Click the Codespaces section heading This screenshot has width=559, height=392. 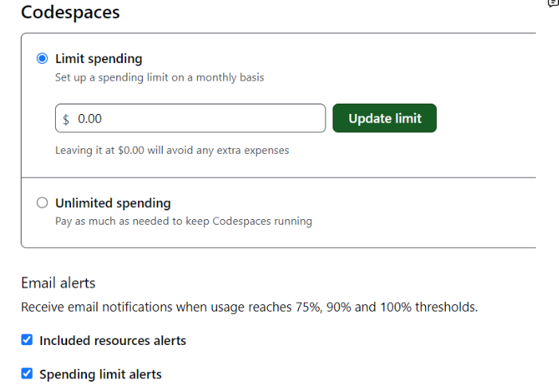(70, 13)
